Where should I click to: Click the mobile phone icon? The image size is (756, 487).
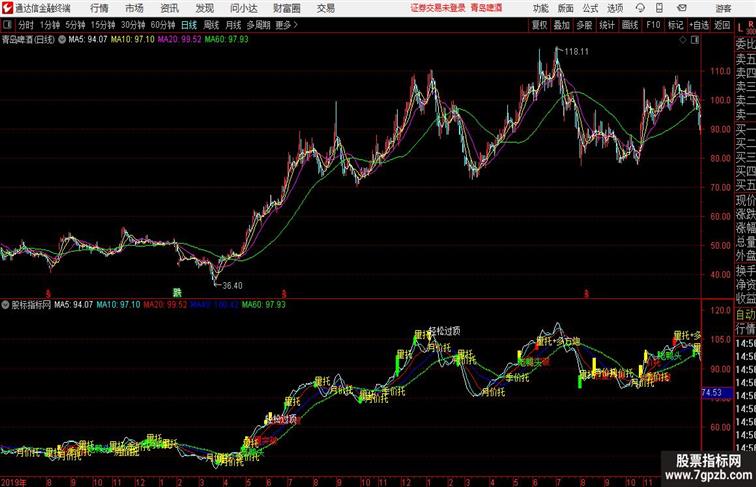(659, 8)
